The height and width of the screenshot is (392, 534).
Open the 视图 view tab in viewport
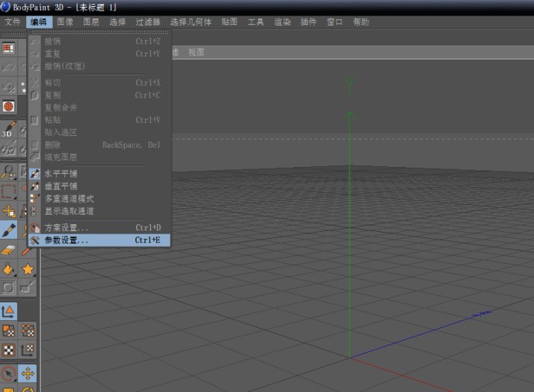196,53
